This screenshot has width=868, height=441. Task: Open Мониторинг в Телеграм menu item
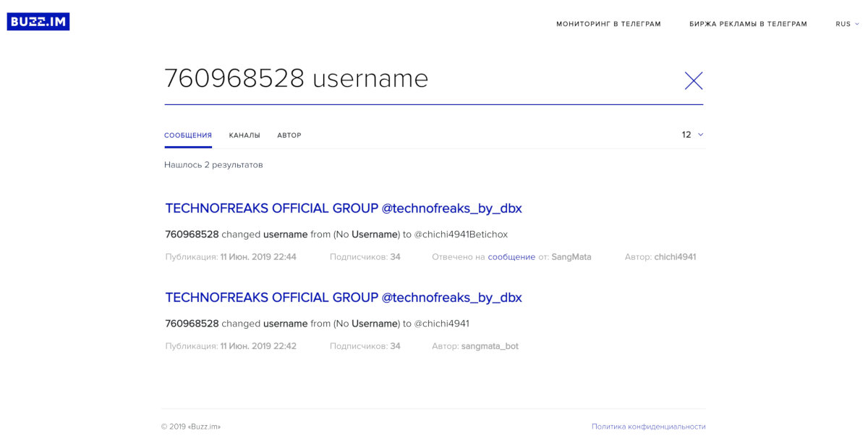[608, 24]
